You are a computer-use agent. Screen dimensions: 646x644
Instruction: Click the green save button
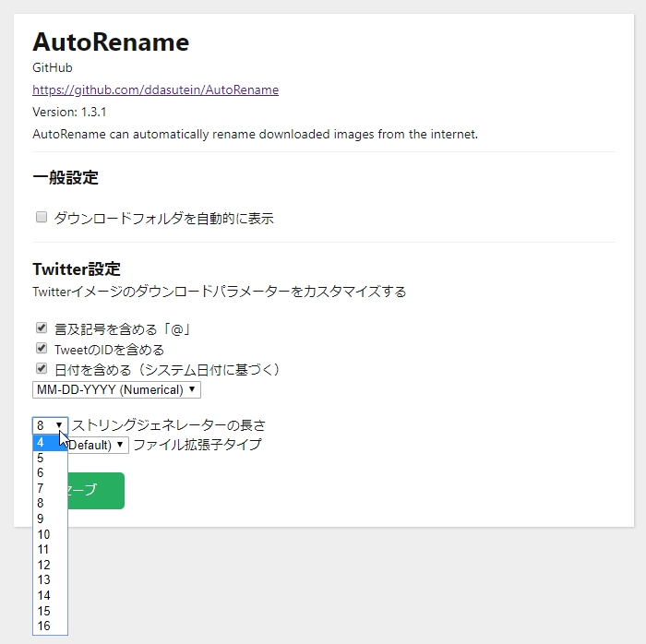click(x=96, y=491)
